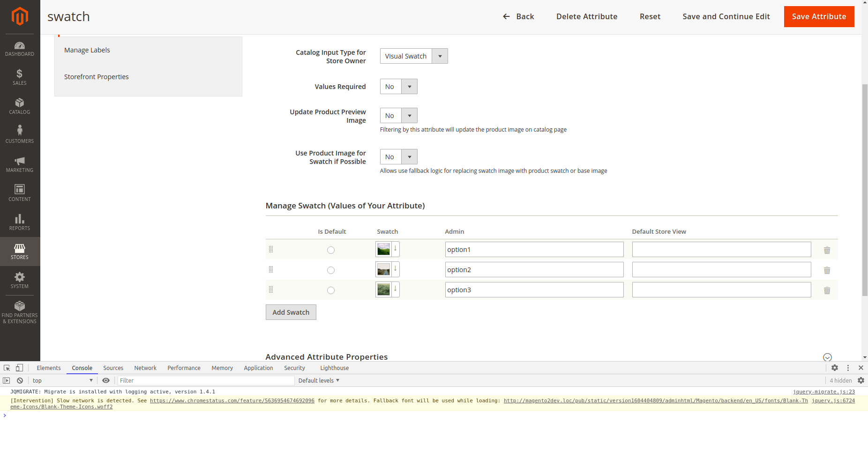Open the Catalog section in admin sidebar
The width and height of the screenshot is (868, 459).
[x=19, y=106]
